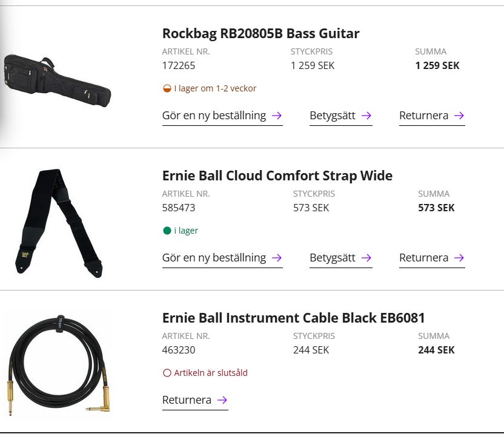Return the Ernie Ball Cloud Comfort Strap
Viewport: 504px width, 437px height.
423,258
